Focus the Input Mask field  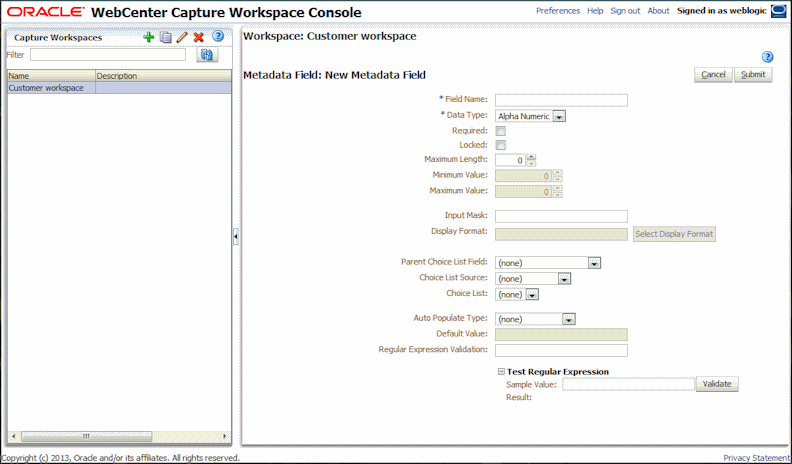pyautogui.click(x=561, y=216)
